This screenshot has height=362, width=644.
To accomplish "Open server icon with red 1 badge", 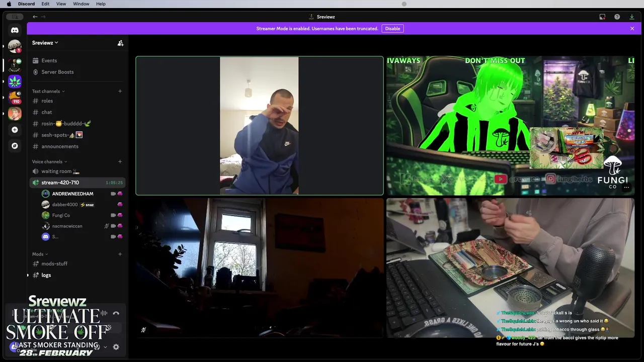I will 15,47.
